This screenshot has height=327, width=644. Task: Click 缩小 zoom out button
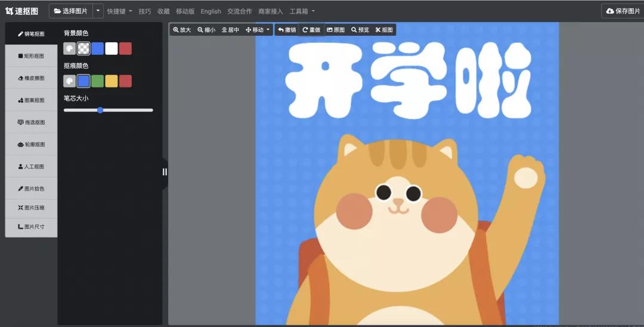[206, 30]
